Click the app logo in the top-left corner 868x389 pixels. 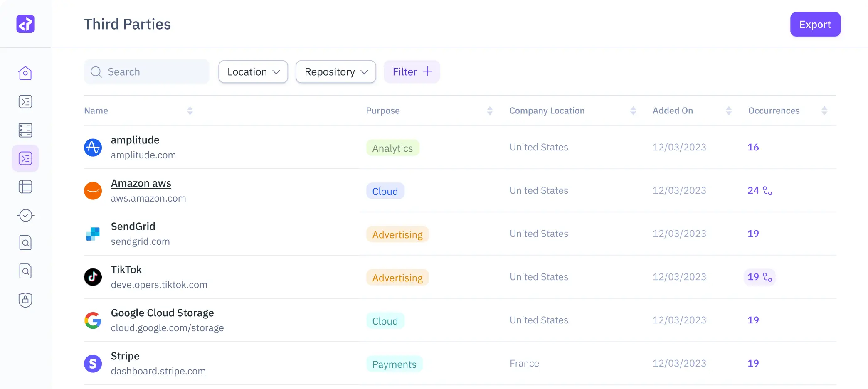coord(25,24)
